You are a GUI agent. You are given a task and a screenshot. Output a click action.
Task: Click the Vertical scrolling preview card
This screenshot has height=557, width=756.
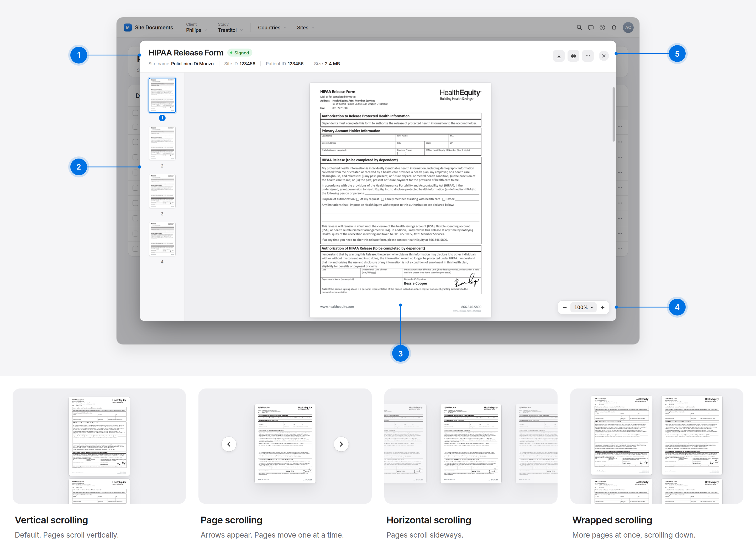pos(99,446)
